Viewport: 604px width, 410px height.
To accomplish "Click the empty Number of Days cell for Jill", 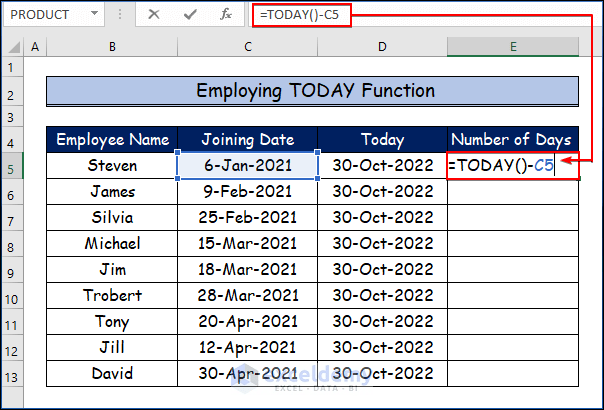I will [x=513, y=348].
